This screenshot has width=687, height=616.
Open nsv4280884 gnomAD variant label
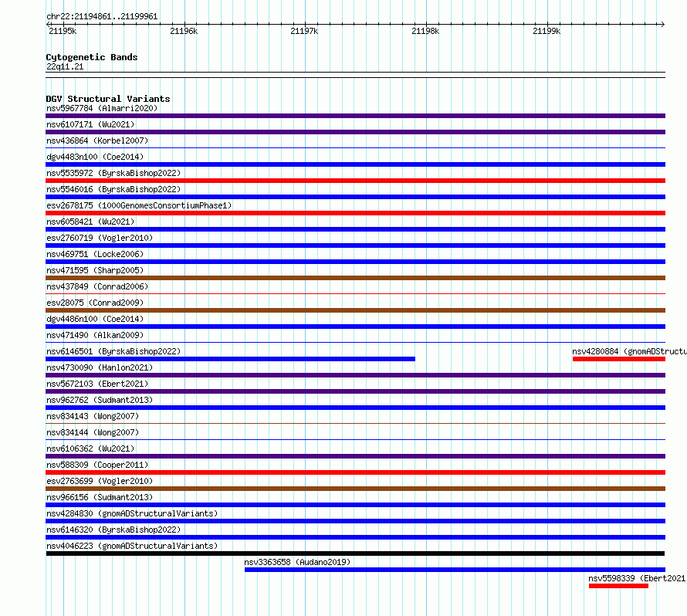629,351
